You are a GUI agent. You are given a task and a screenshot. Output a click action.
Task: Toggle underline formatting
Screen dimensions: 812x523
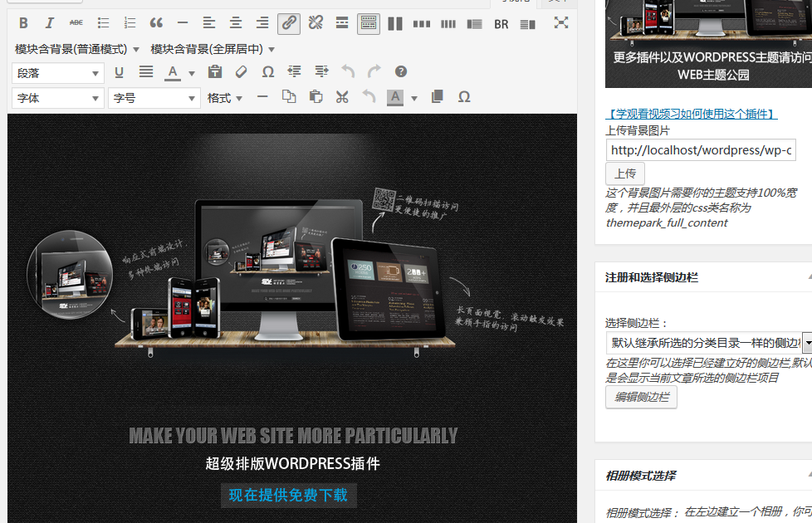tap(119, 73)
